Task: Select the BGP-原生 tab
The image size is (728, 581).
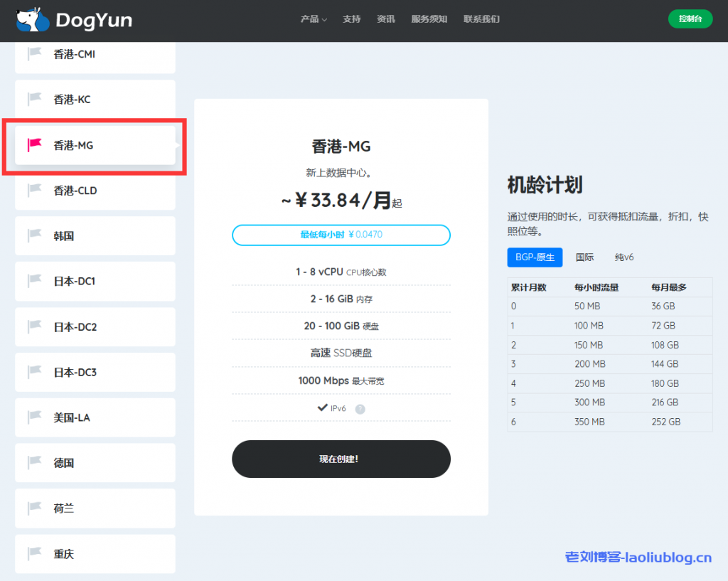Action: [x=535, y=257]
